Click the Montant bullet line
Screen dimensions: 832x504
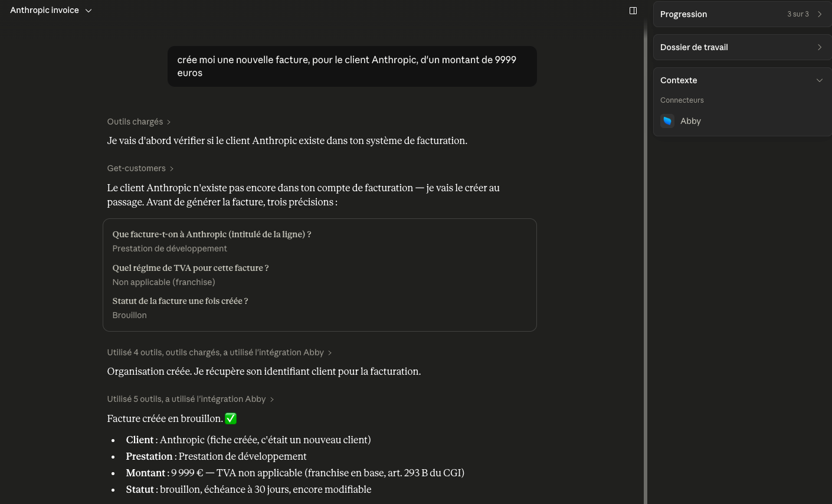coord(295,473)
